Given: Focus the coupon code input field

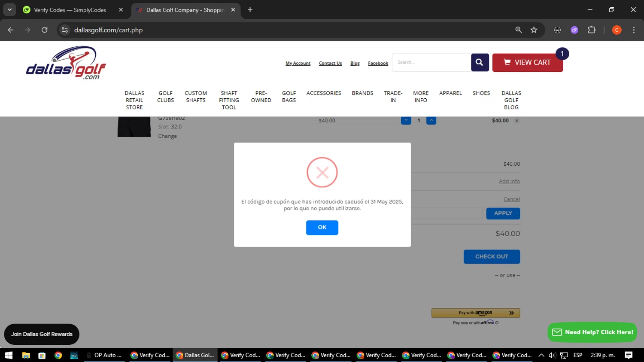Looking at the screenshot, I should tap(447, 213).
